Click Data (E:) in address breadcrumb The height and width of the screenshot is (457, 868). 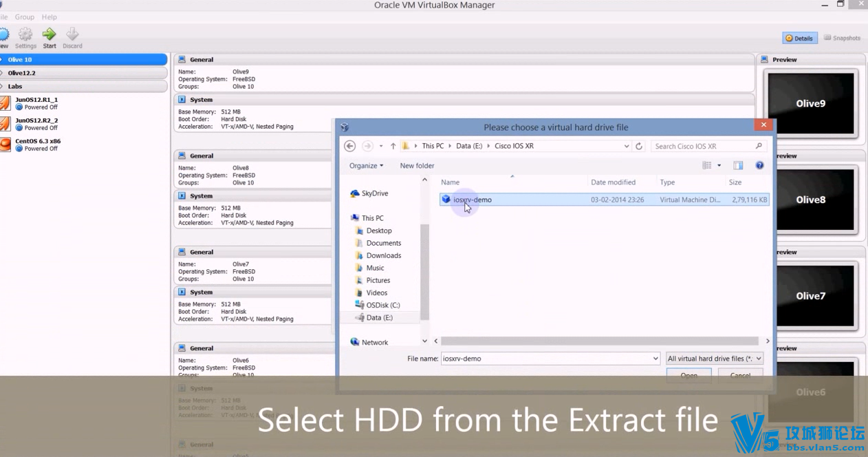[x=469, y=146]
